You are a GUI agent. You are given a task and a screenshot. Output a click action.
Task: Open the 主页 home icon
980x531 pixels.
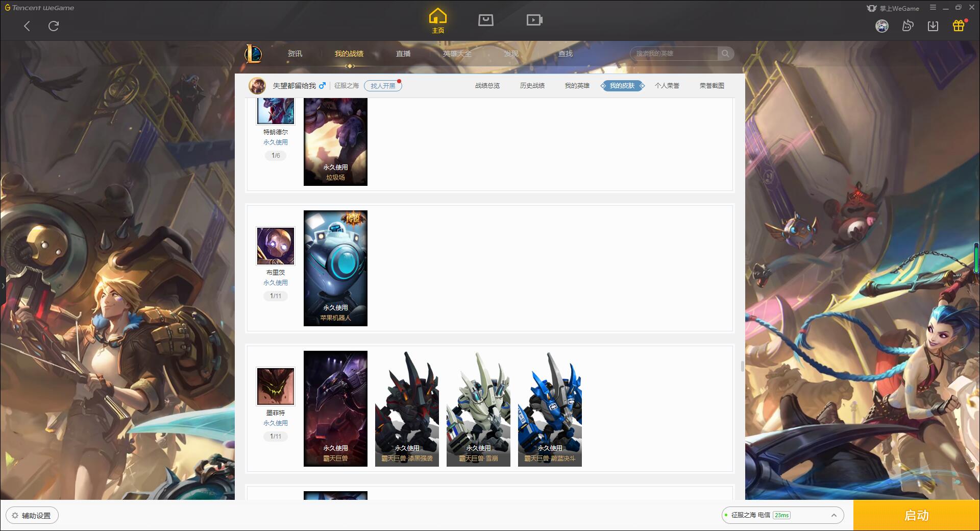(x=438, y=21)
